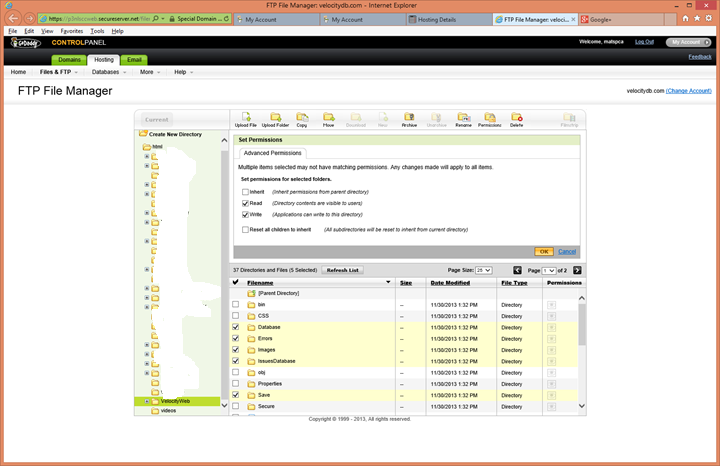
Task: Click the browser address bar URL
Action: 99,19
